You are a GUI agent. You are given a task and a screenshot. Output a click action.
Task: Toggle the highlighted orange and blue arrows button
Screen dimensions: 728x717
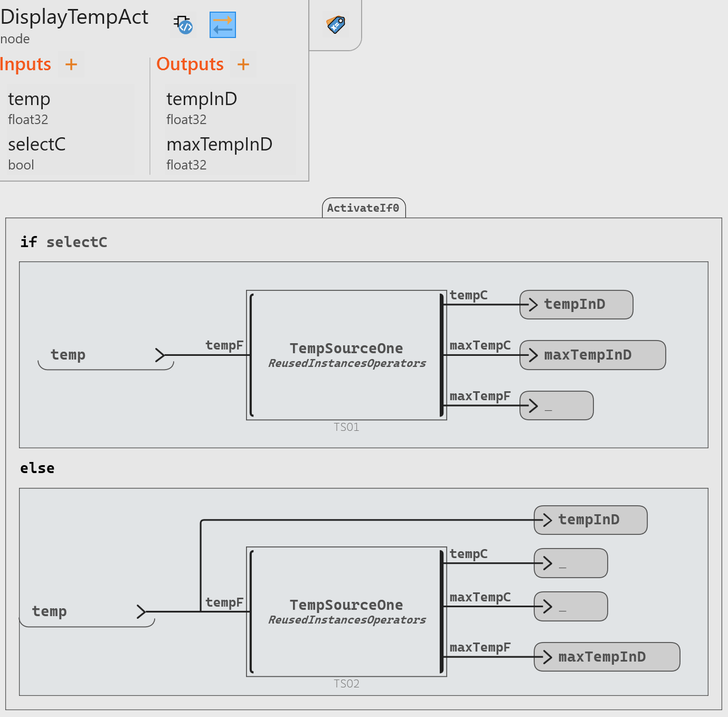(x=223, y=25)
